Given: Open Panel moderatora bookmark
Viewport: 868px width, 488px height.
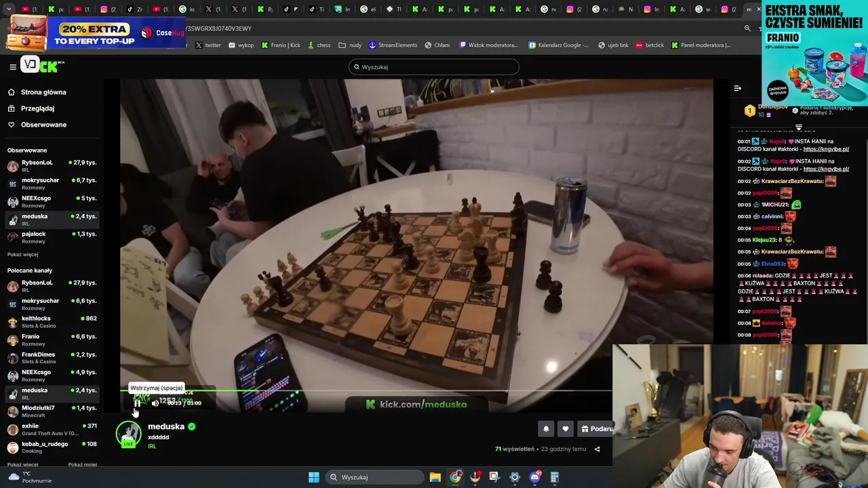Looking at the screenshot, I should tap(701, 45).
